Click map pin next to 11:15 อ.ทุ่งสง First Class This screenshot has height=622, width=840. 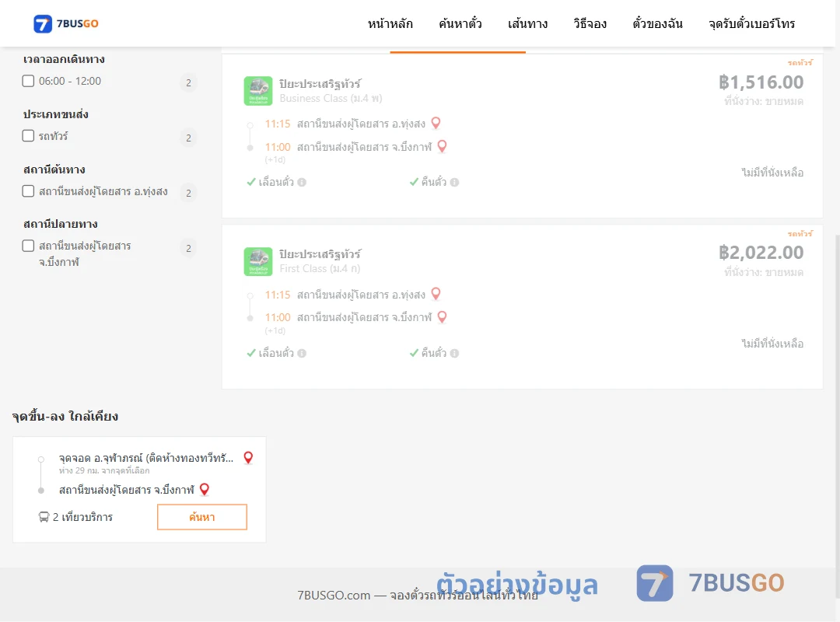pyautogui.click(x=436, y=294)
